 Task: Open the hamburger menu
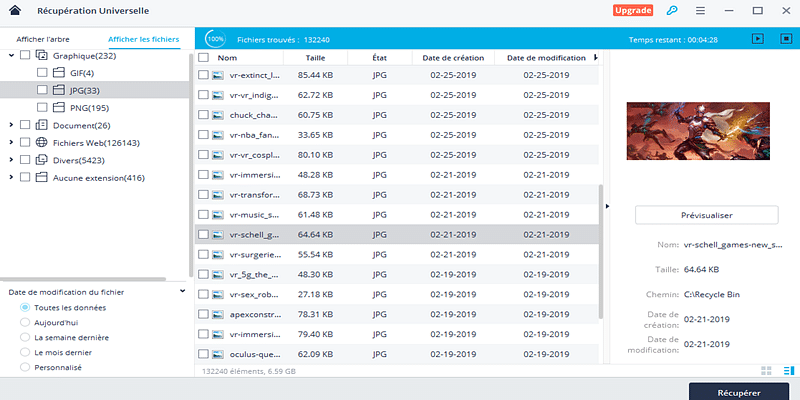(701, 11)
